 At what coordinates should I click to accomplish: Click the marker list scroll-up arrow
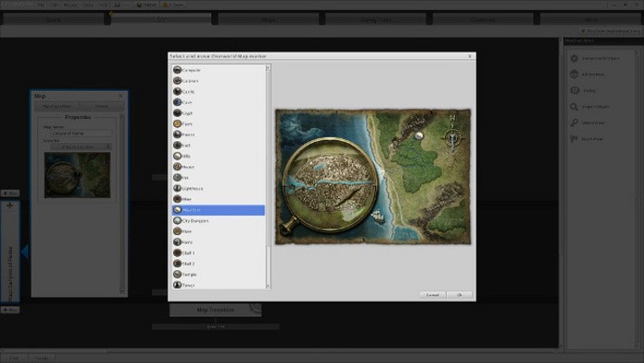pos(268,68)
